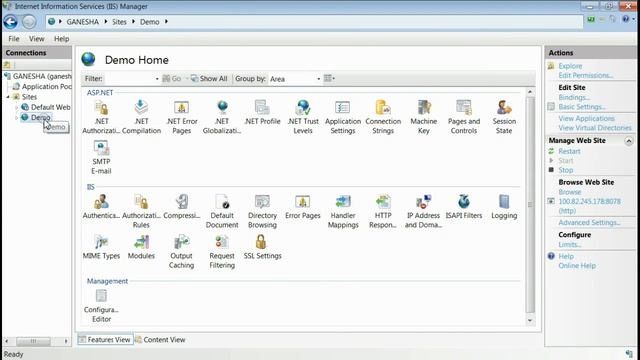Open Application Settings feature
The height and width of the screenshot is (360, 640).
343,117
